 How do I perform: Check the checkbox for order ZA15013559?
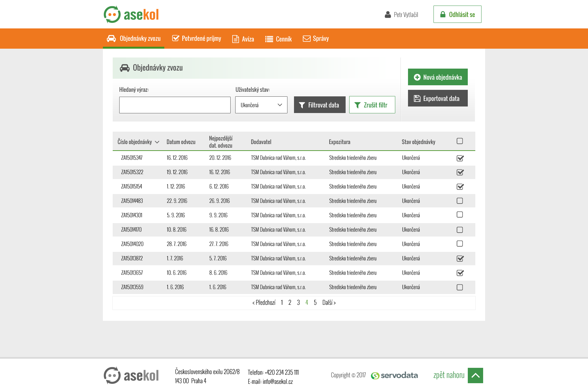coord(460,287)
